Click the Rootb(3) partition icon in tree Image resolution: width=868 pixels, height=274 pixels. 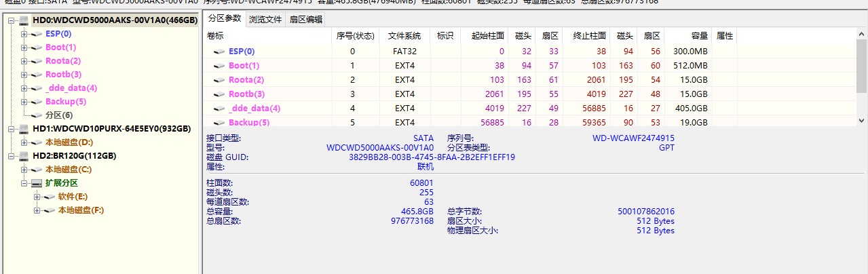[37, 75]
